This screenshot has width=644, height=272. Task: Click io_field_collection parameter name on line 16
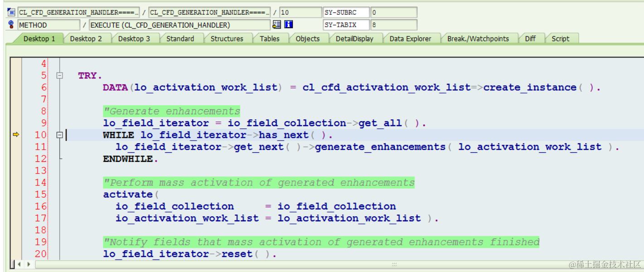[x=174, y=206]
